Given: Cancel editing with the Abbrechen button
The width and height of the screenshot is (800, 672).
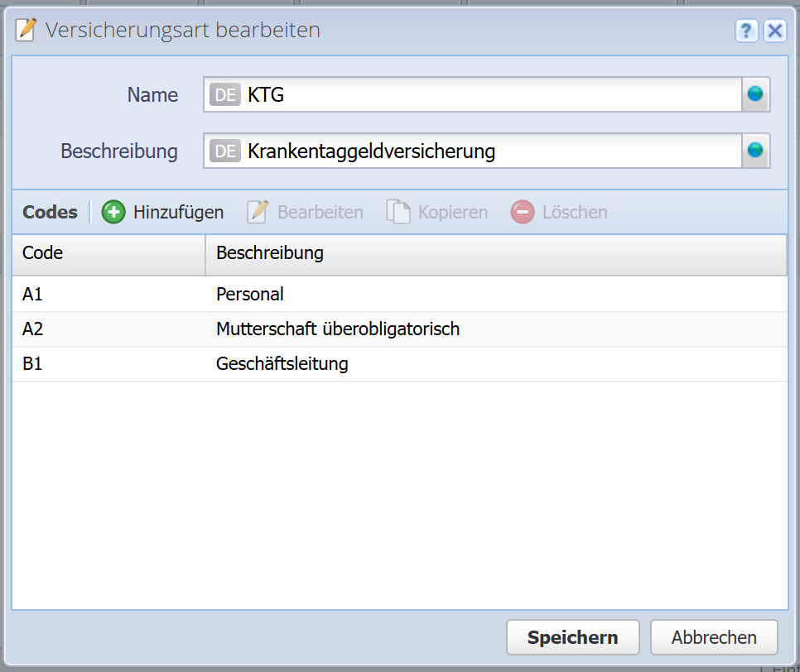Looking at the screenshot, I should coord(714,637).
